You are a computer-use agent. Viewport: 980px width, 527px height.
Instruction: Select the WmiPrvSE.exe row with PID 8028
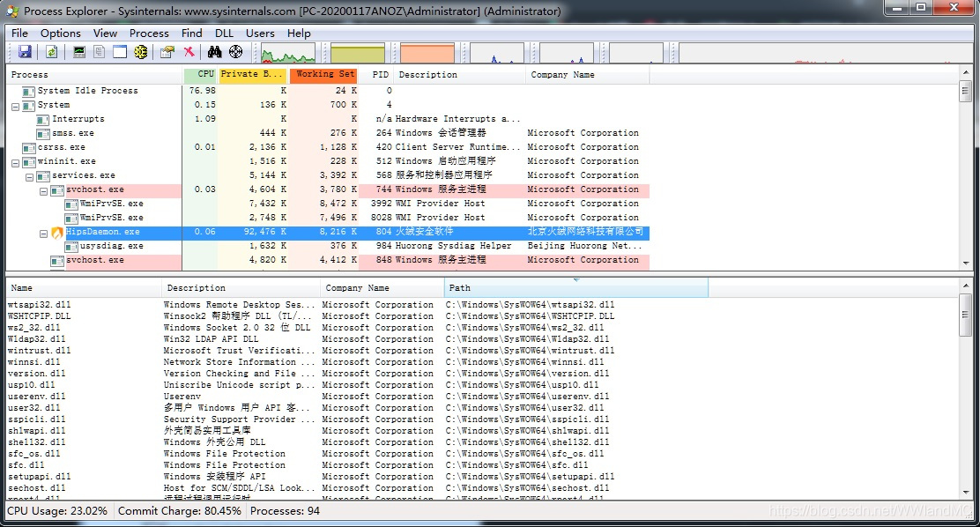click(328, 219)
